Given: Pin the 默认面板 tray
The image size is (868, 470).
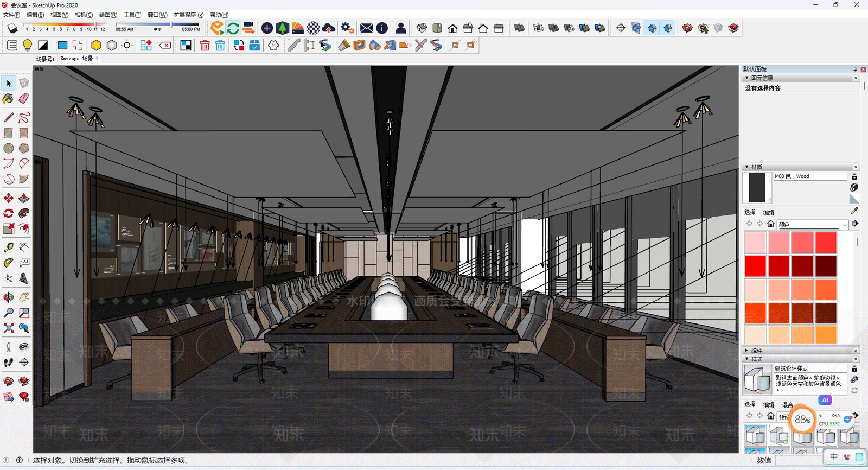Looking at the screenshot, I should (855, 69).
